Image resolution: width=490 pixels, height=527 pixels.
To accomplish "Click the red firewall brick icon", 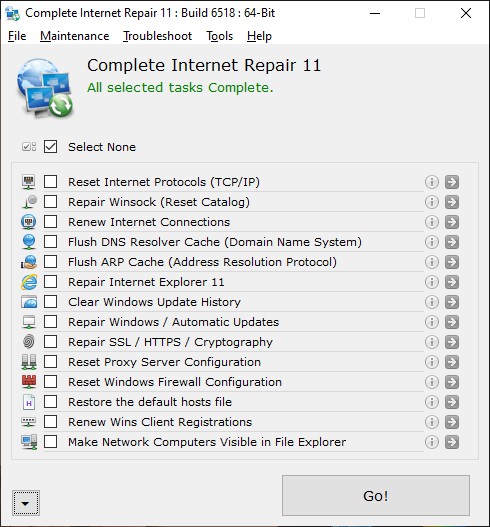I will (x=29, y=382).
